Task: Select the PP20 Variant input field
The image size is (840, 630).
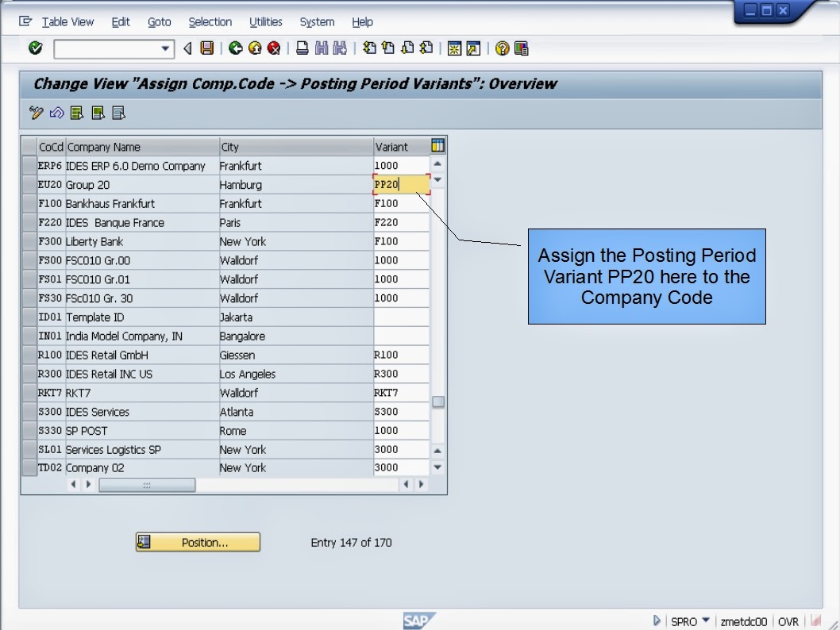Action: 399,184
